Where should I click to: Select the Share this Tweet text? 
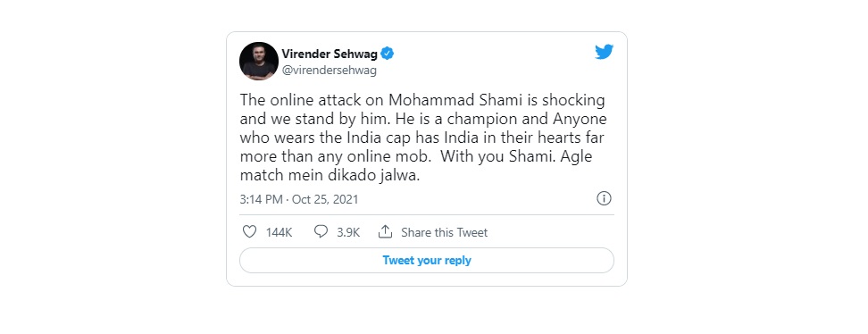pyautogui.click(x=445, y=232)
